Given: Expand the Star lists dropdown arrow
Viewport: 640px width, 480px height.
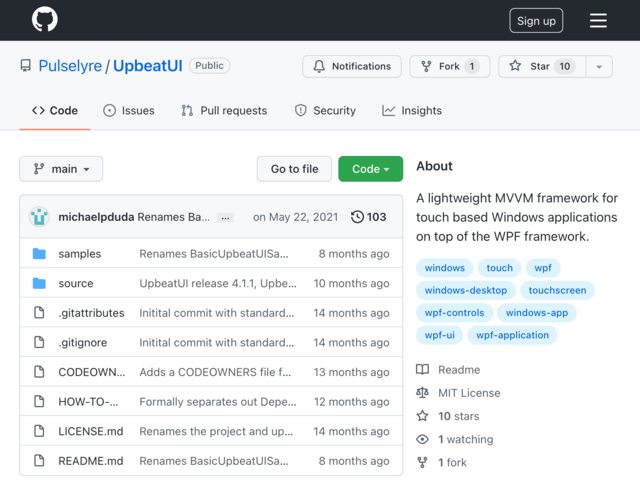Looking at the screenshot, I should point(599,66).
